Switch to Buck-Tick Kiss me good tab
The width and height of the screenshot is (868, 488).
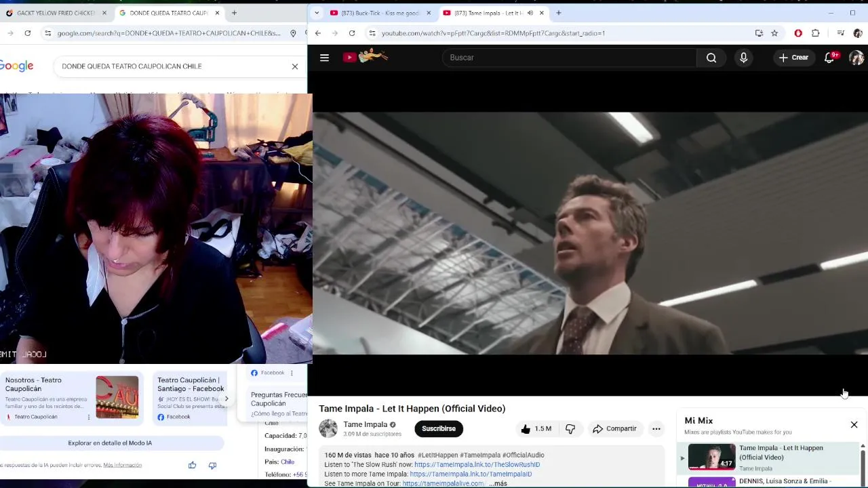380,13
